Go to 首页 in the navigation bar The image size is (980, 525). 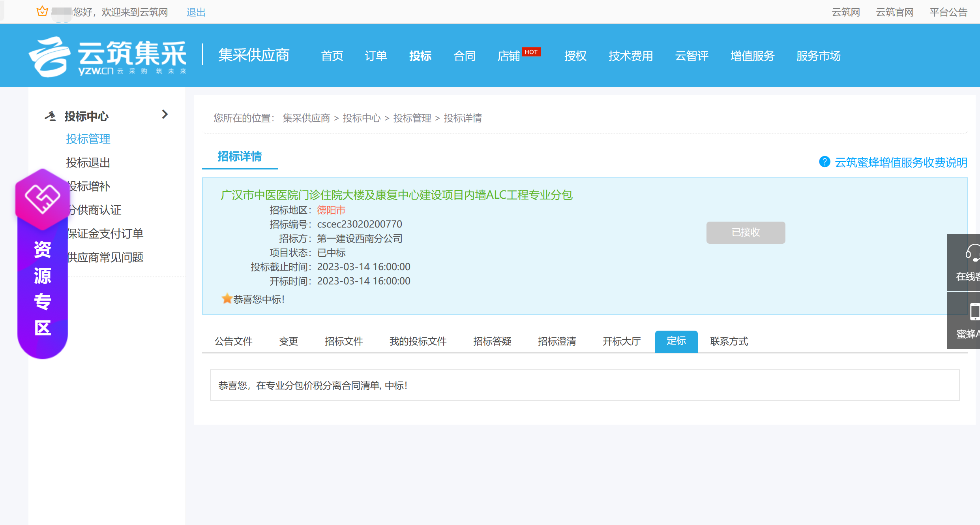pos(332,56)
